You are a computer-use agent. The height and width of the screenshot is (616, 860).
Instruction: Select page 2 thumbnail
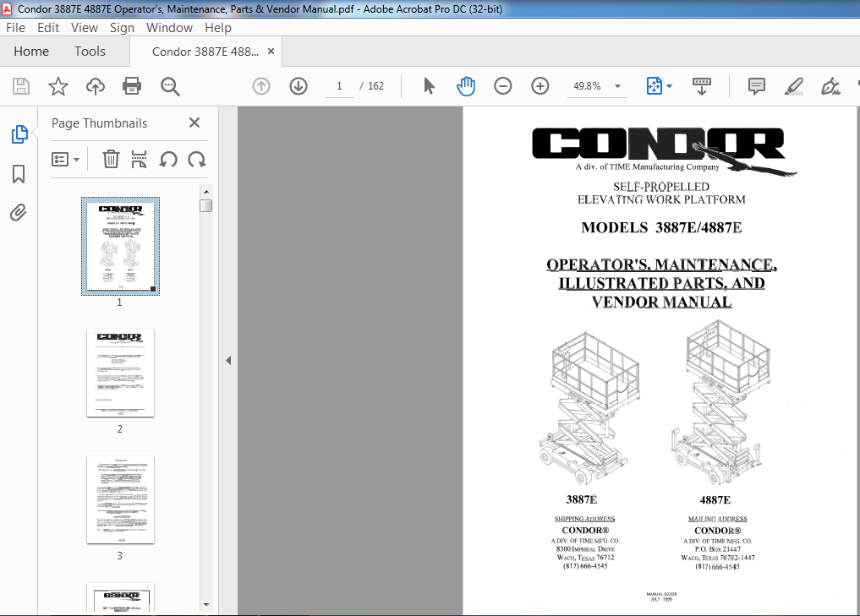click(120, 373)
